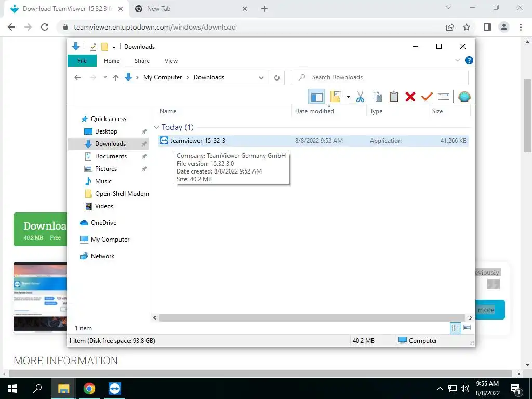The height and width of the screenshot is (399, 532).
Task: Go back in Chrome browser
Action: (11, 27)
